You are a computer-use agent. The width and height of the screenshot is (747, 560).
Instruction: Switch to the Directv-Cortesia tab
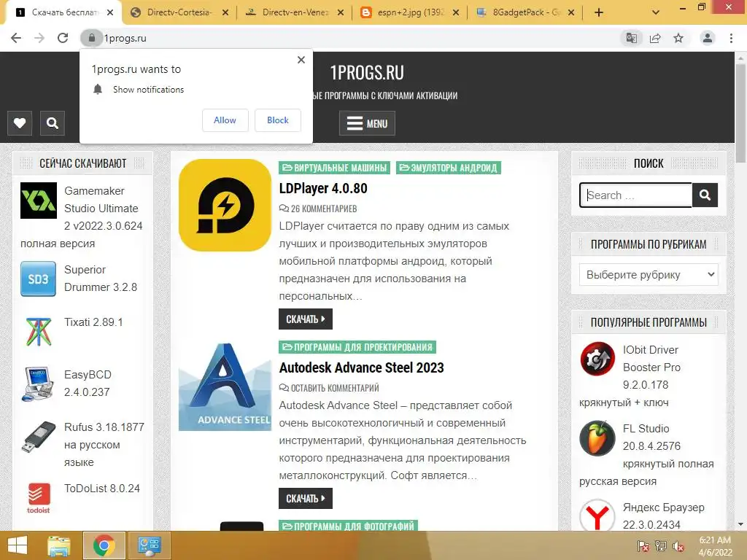coord(178,12)
